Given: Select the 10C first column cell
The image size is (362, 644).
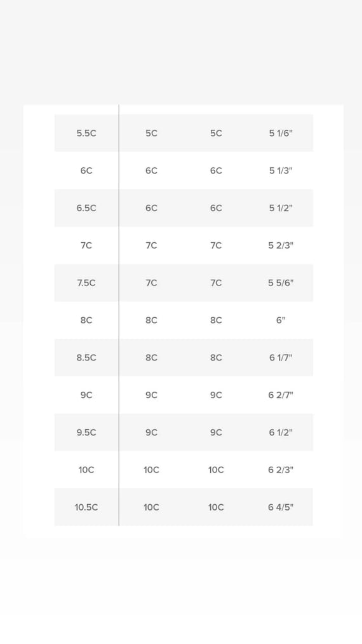Looking at the screenshot, I should tap(86, 469).
